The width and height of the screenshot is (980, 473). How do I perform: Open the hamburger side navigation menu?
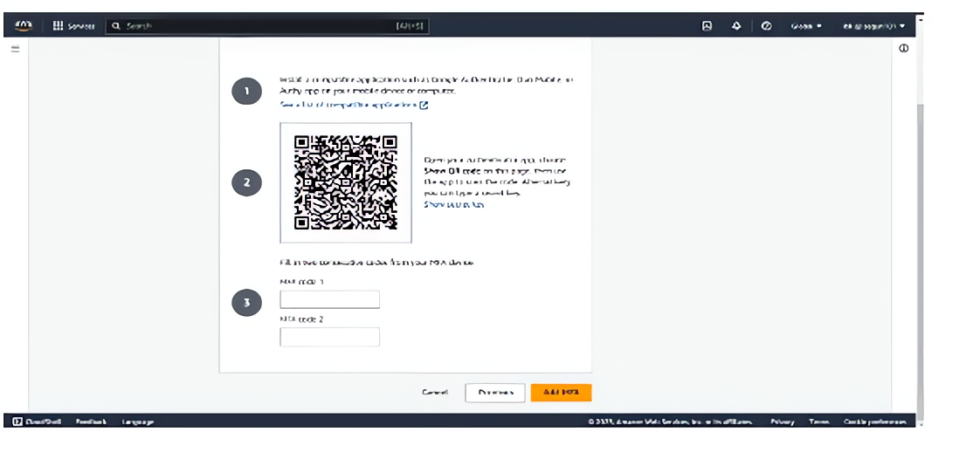pos(16,49)
